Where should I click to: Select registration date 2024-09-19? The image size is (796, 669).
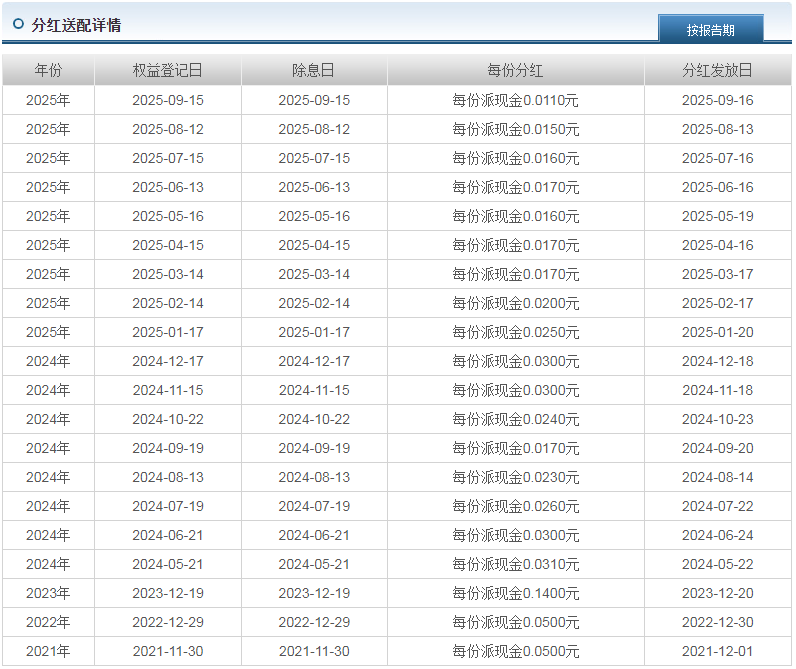(x=168, y=448)
